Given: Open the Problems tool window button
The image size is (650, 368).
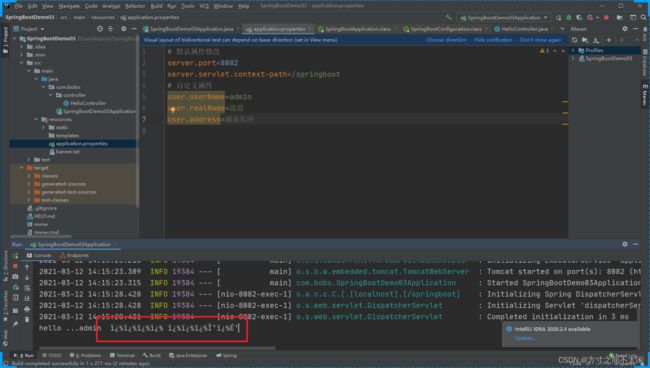Looking at the screenshot, I should tap(85, 356).
